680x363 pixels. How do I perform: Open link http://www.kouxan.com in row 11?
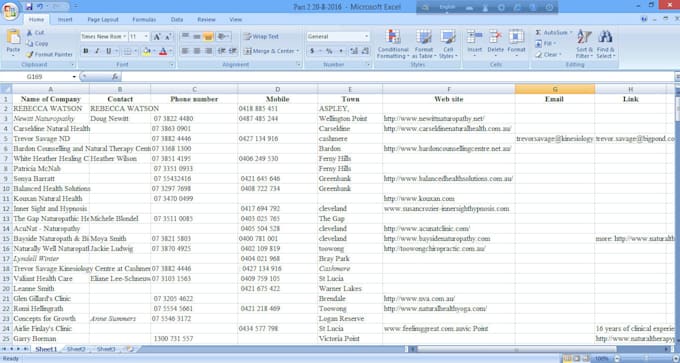click(419, 199)
